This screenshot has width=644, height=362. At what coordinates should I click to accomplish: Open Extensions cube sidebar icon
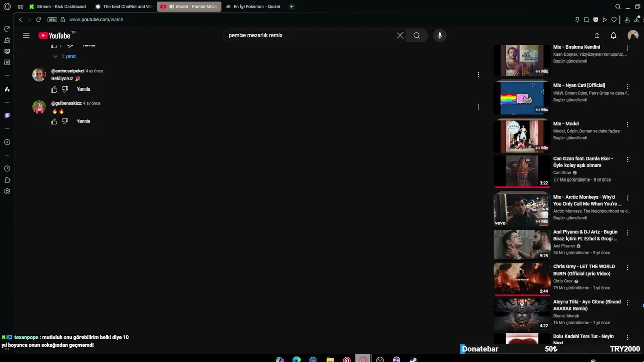(7, 180)
